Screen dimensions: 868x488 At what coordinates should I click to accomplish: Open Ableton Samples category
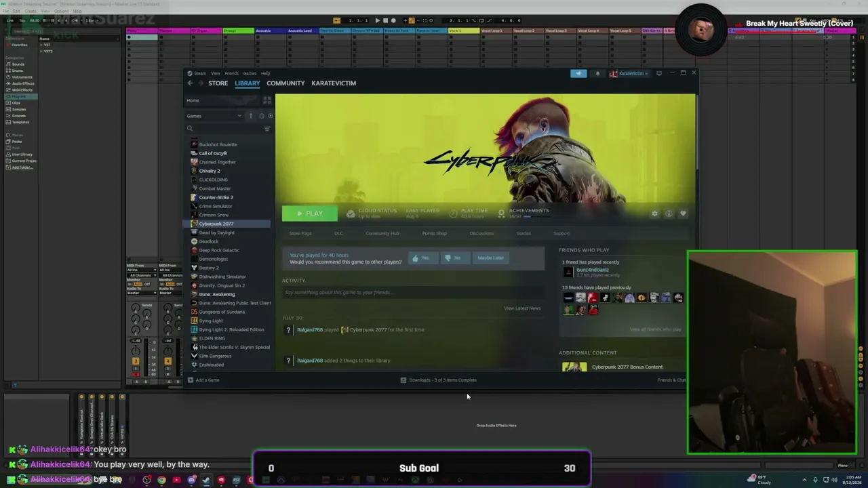click(18, 109)
